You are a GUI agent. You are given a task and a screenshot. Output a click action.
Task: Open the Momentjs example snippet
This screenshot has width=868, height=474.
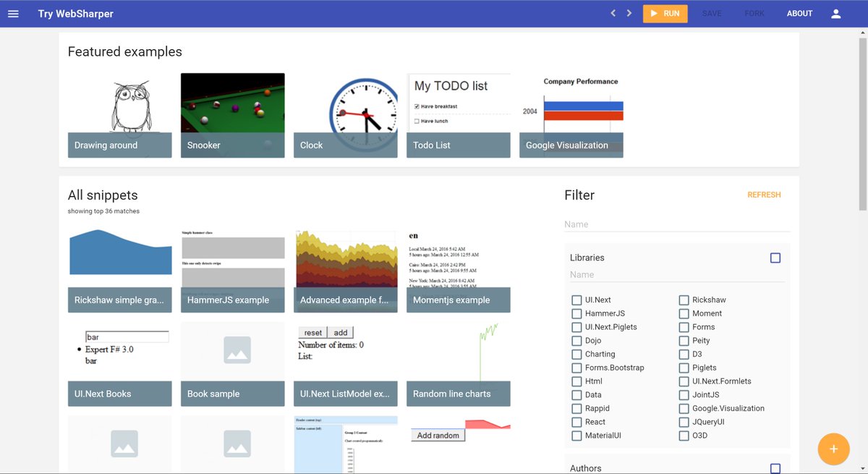[459, 270]
